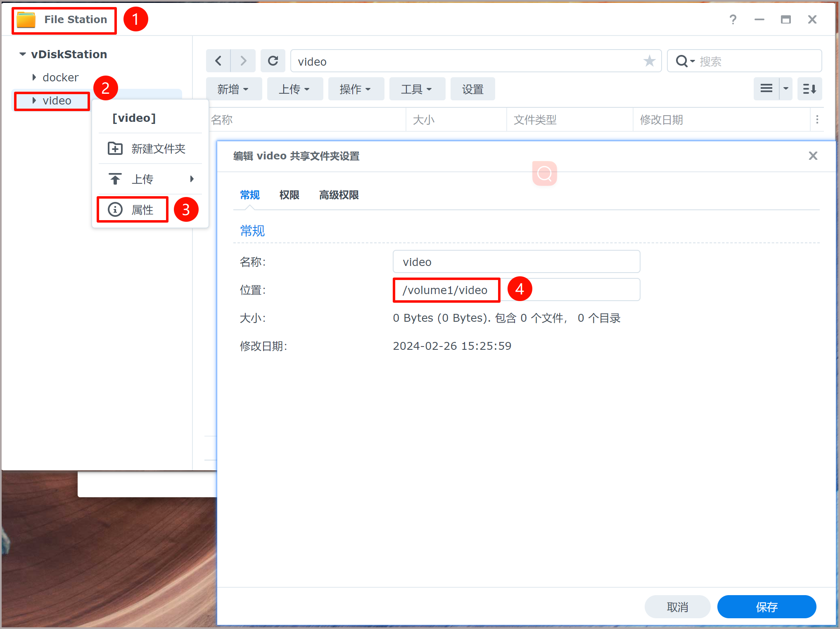
Task: Open File Station help question mark
Action: (x=733, y=19)
